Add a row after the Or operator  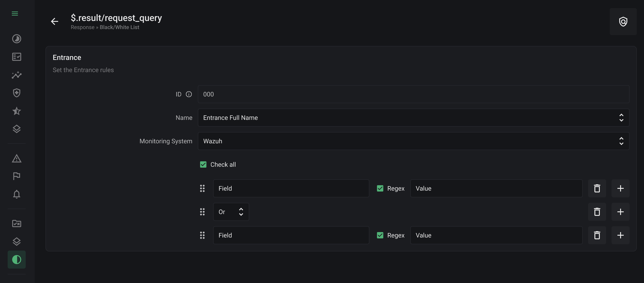(x=620, y=212)
